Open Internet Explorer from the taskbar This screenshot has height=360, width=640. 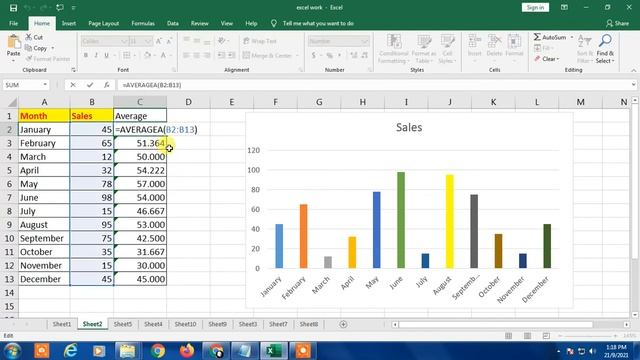pyautogui.click(x=71, y=351)
